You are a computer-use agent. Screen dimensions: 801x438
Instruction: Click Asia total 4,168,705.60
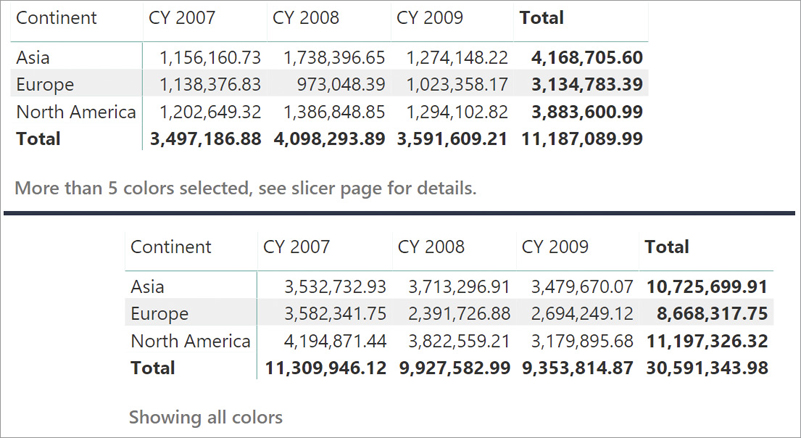587,57
